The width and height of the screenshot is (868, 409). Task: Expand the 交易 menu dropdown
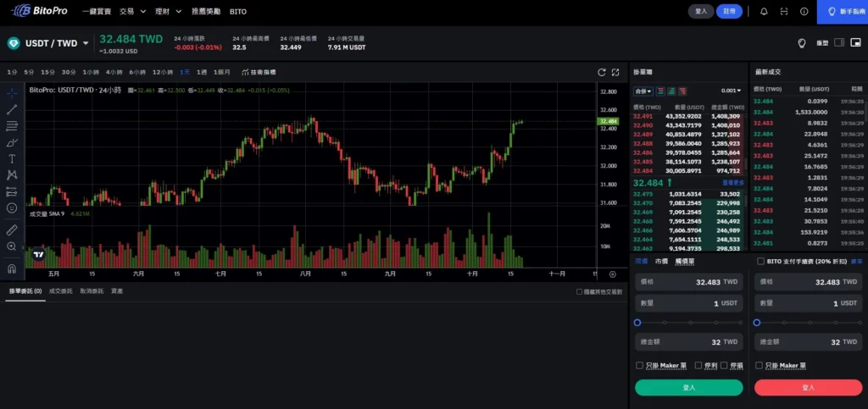(x=133, y=12)
